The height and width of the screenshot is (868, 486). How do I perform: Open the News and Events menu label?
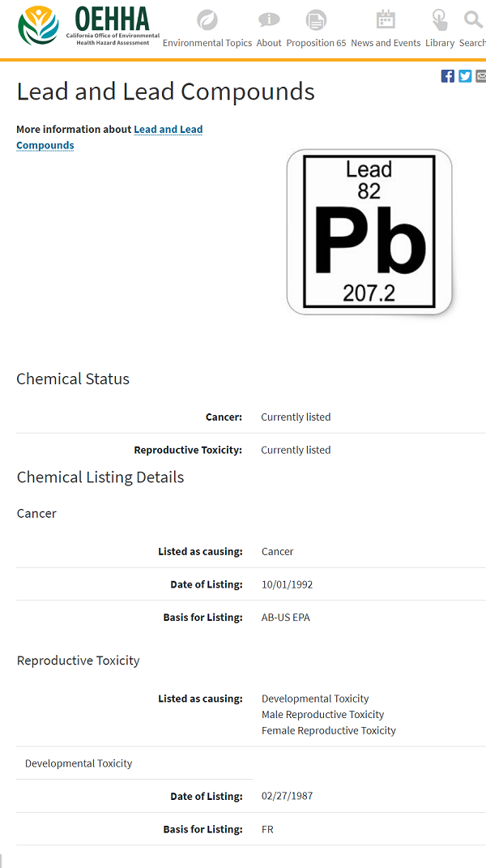click(x=386, y=43)
